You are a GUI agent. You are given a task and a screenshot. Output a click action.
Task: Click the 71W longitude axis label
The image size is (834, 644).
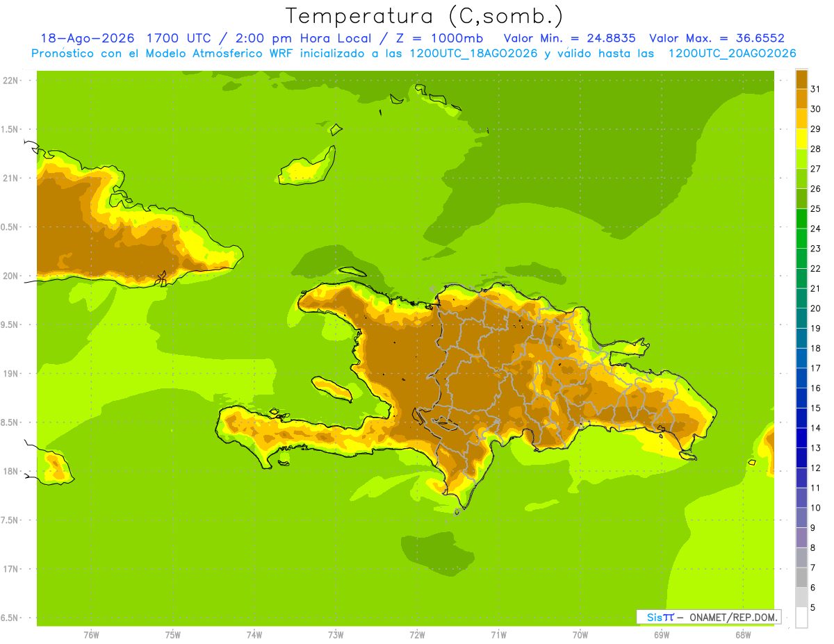(x=498, y=635)
